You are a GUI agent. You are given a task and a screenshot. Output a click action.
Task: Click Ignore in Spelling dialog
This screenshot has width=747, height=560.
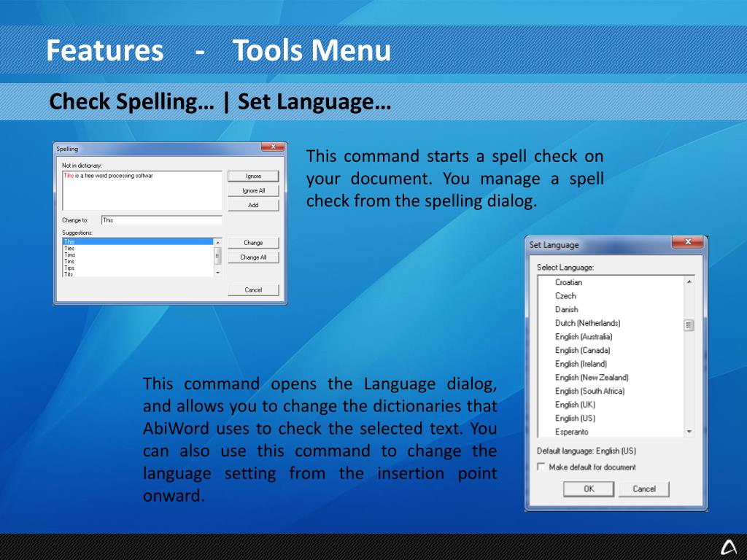(x=253, y=176)
